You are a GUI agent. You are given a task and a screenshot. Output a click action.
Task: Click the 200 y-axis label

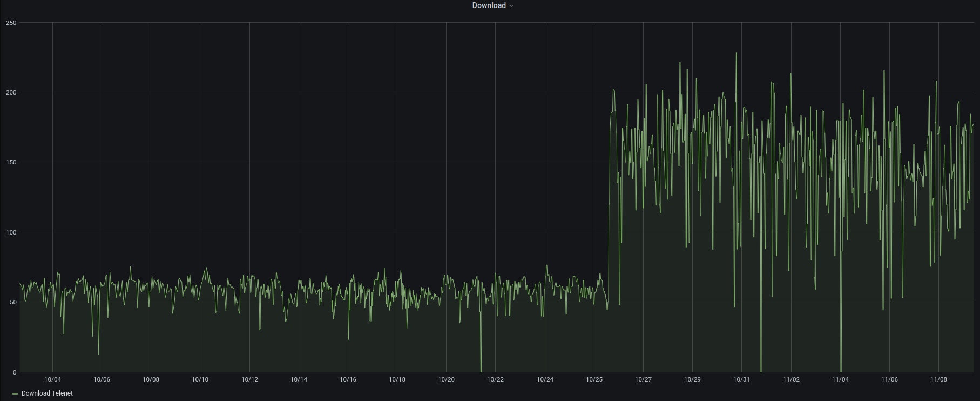(x=11, y=92)
